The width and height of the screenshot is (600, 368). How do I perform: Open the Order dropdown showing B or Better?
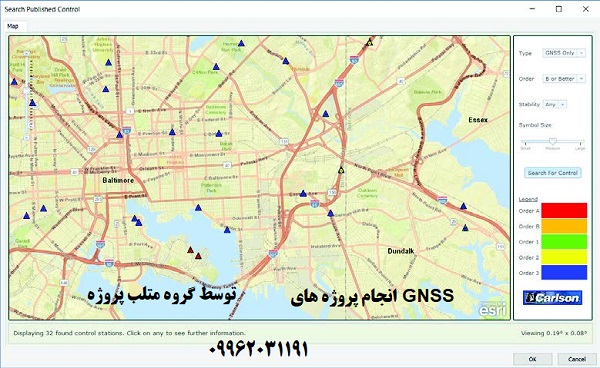coord(564,79)
